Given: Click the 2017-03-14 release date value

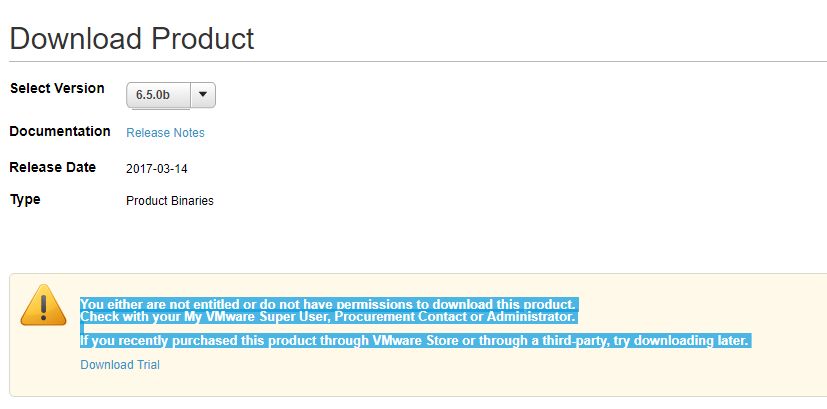Looking at the screenshot, I should pos(157,169).
